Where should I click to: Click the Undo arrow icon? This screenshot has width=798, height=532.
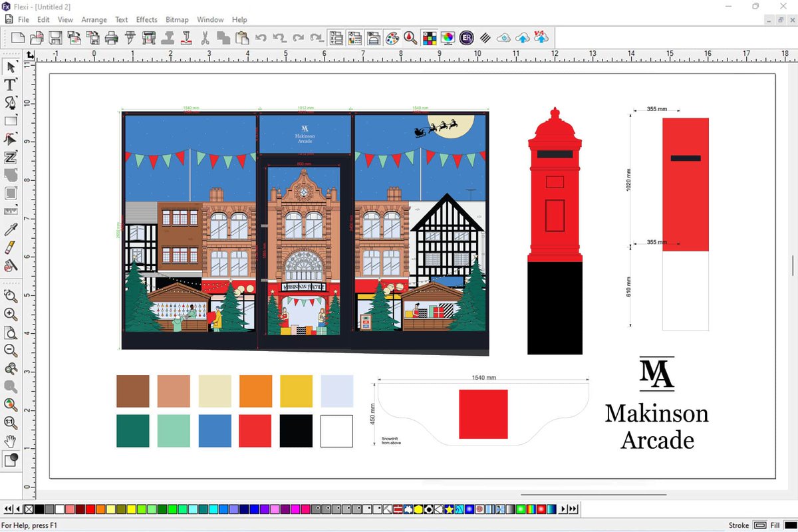pyautogui.click(x=261, y=38)
